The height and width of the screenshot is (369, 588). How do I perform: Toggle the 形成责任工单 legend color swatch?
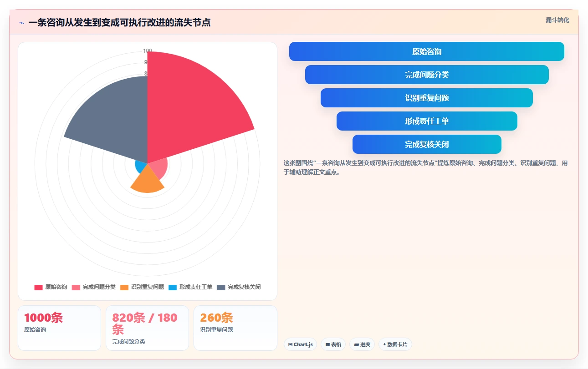[x=173, y=287]
